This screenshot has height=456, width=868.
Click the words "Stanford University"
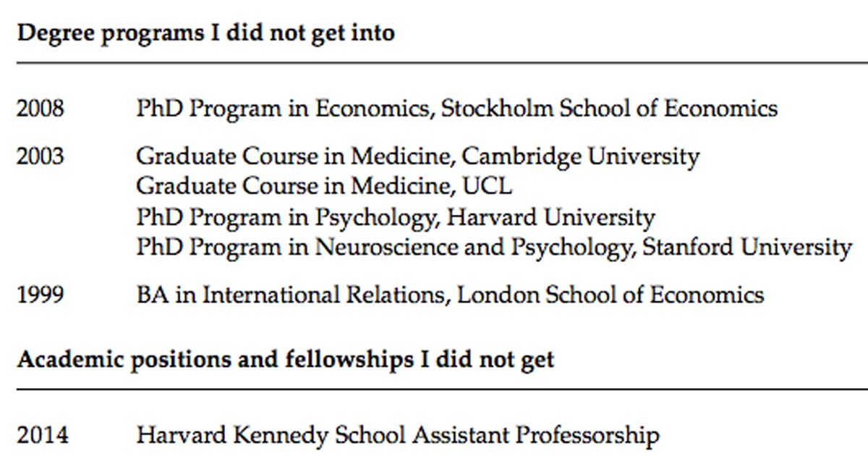point(746,248)
